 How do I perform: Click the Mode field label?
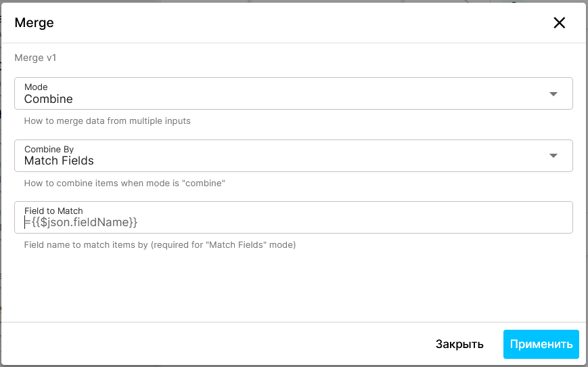pos(36,87)
